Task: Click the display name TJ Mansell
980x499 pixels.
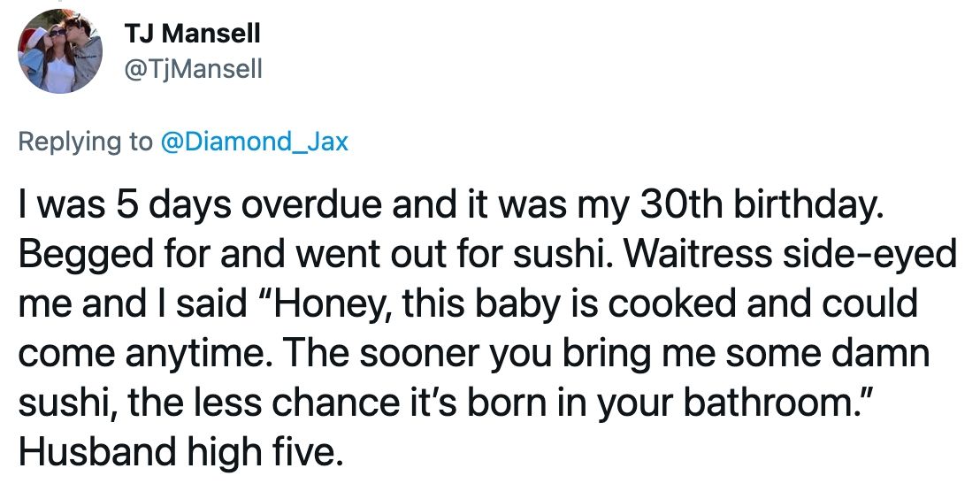Action: click(x=192, y=33)
